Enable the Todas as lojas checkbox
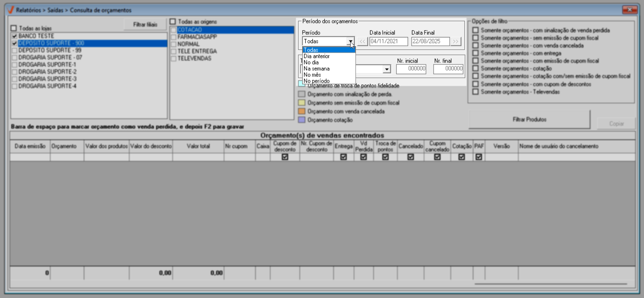The width and height of the screenshot is (644, 298). (x=14, y=28)
